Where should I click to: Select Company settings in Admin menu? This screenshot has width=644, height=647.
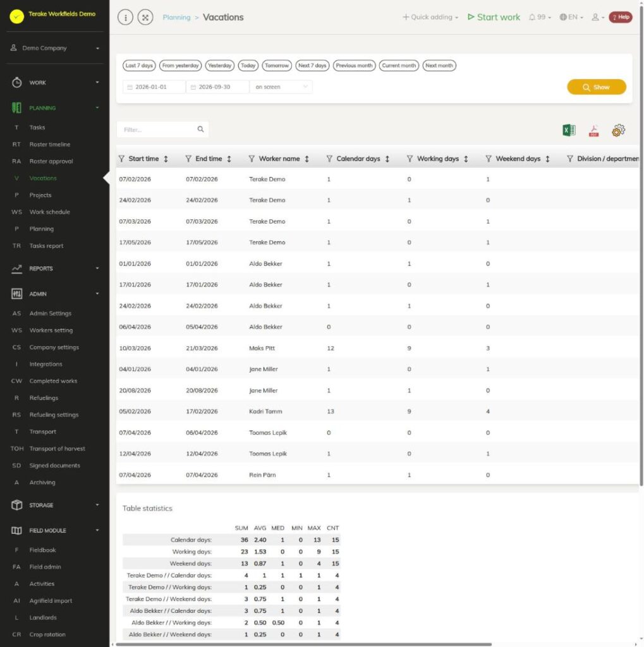click(54, 348)
